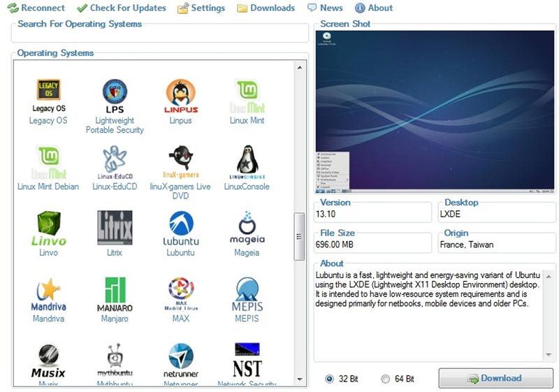Click the About text scroll down arrow
This screenshot has height=392, width=559.
[549, 354]
